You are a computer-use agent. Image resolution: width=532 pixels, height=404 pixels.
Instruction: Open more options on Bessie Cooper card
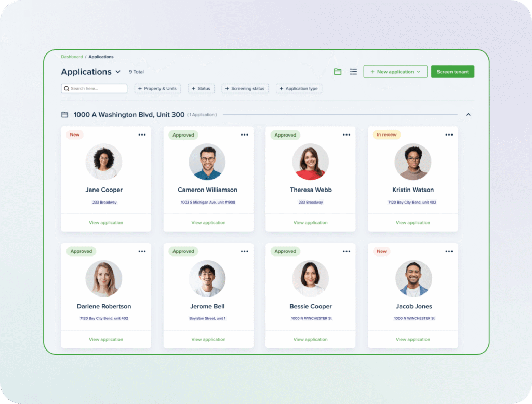pyautogui.click(x=347, y=251)
